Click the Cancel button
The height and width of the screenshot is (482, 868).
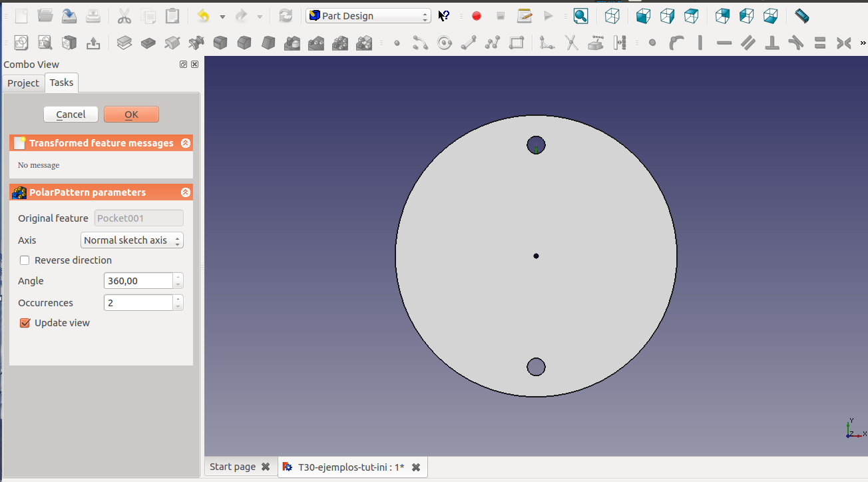tap(71, 115)
